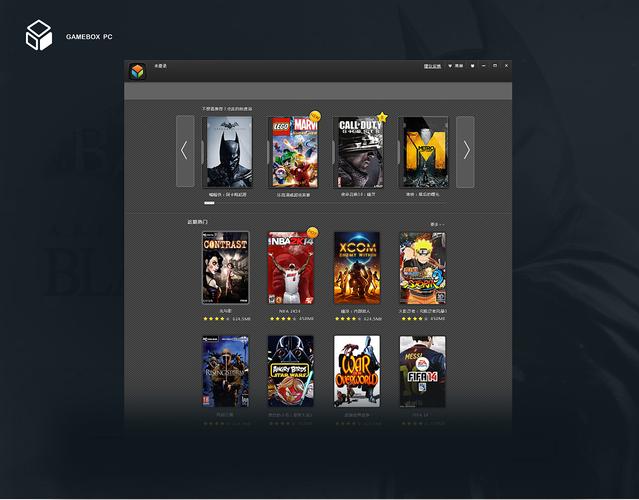The width and height of the screenshot is (639, 500).
Task: Open the War for the Overworld cover
Action: click(357, 371)
